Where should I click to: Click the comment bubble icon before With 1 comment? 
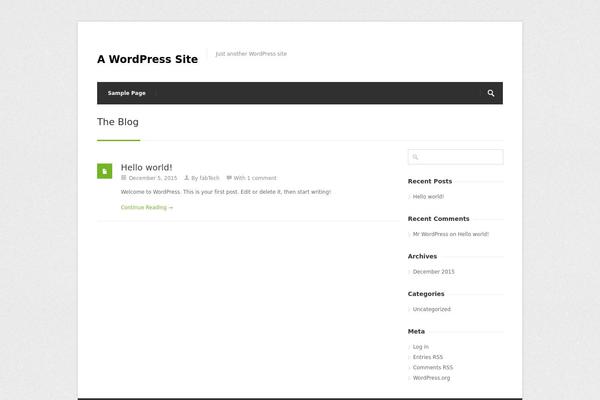pos(229,178)
